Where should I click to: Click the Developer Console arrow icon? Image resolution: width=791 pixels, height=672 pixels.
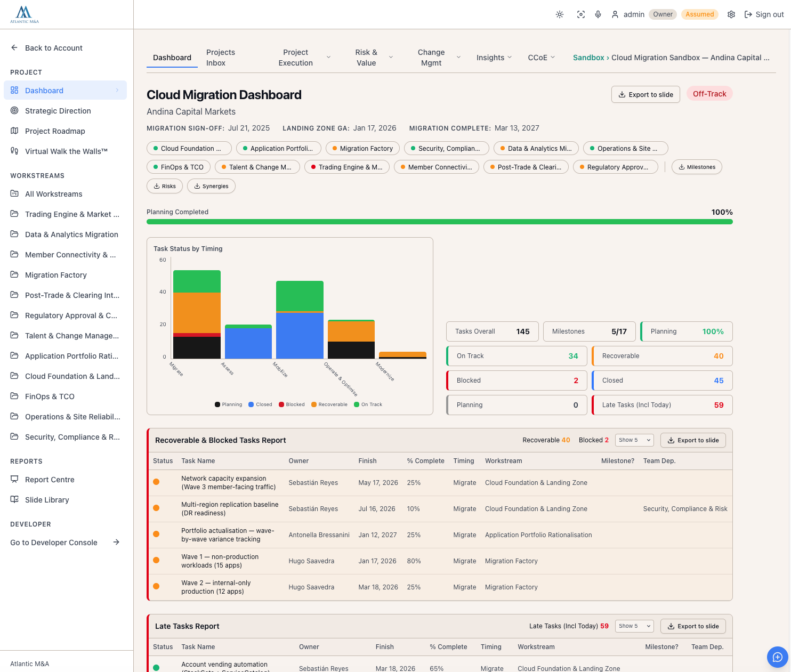click(116, 542)
